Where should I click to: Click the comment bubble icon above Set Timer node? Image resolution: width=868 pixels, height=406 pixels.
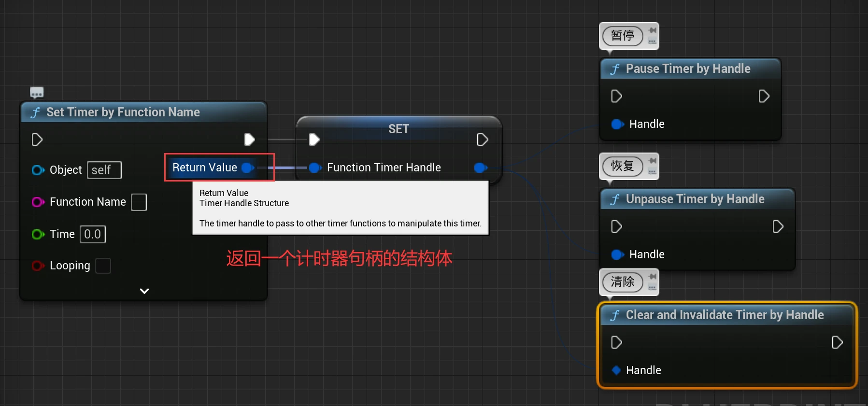point(37,92)
